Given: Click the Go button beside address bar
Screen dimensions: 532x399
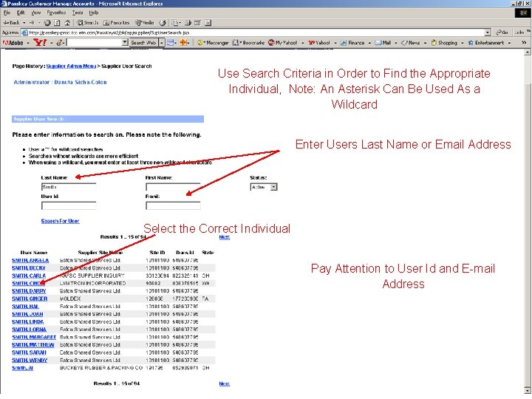Looking at the screenshot, I should [x=502, y=33].
